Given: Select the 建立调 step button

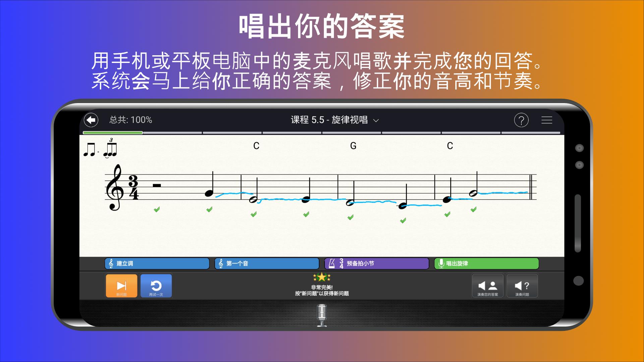Looking at the screenshot, I should (157, 264).
